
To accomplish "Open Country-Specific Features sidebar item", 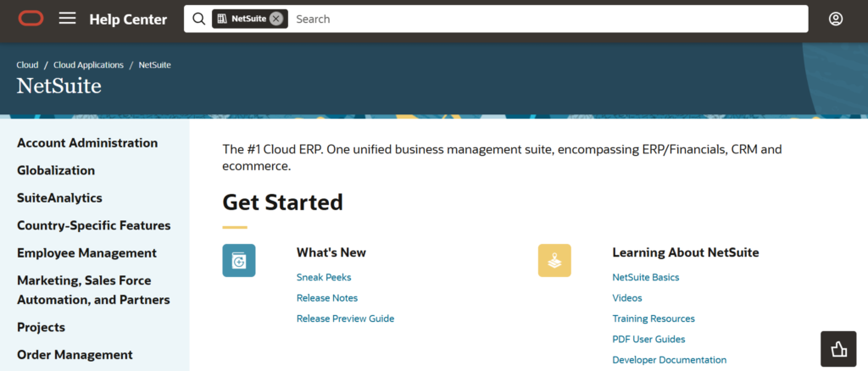I will (x=93, y=225).
